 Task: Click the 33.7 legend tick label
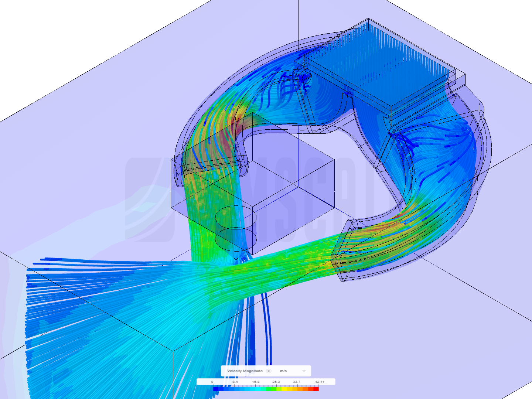[297, 382]
